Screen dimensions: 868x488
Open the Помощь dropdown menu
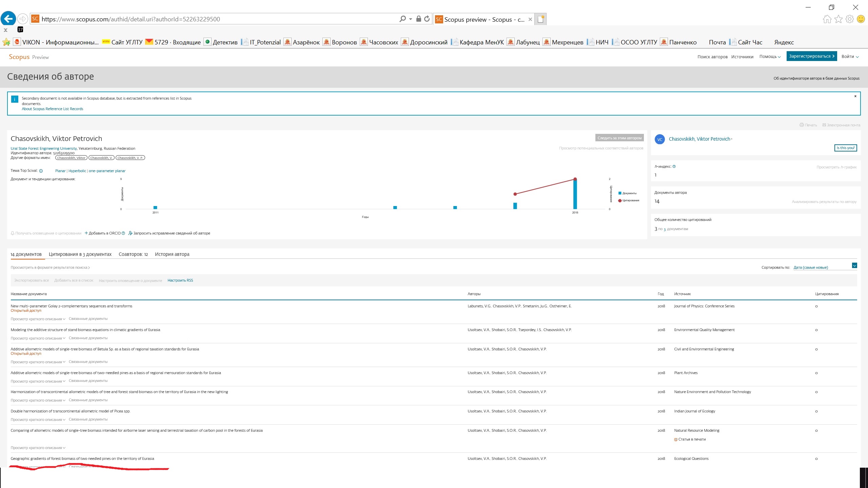click(770, 57)
